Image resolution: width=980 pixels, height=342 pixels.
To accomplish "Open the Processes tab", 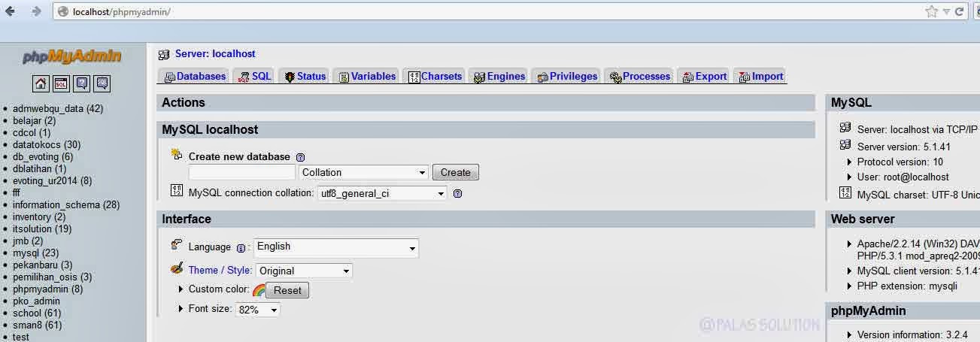I will click(x=639, y=76).
